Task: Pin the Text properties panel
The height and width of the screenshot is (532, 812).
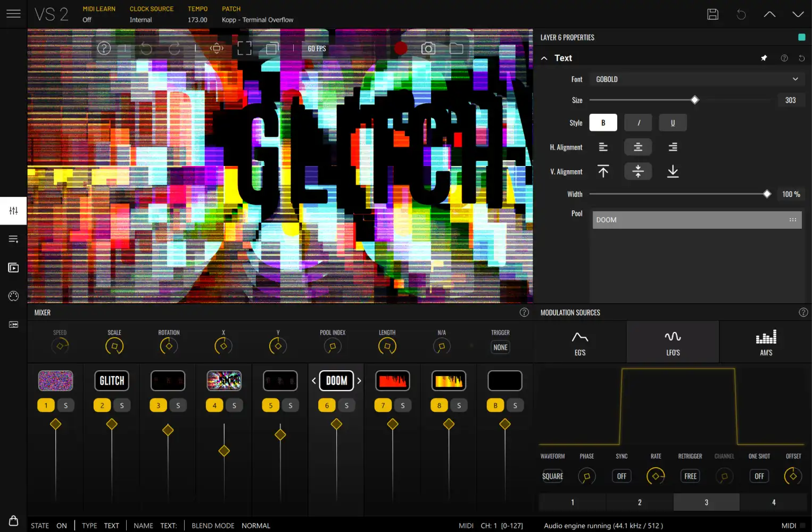Action: point(764,57)
